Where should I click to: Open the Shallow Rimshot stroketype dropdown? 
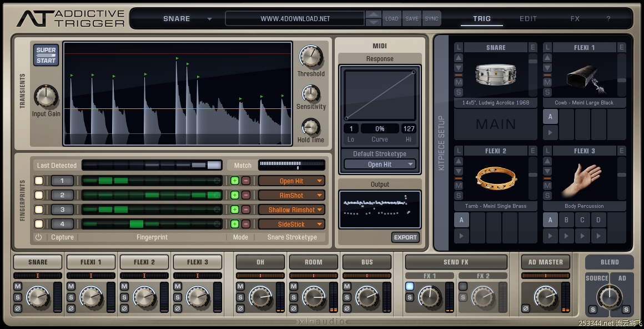point(291,210)
